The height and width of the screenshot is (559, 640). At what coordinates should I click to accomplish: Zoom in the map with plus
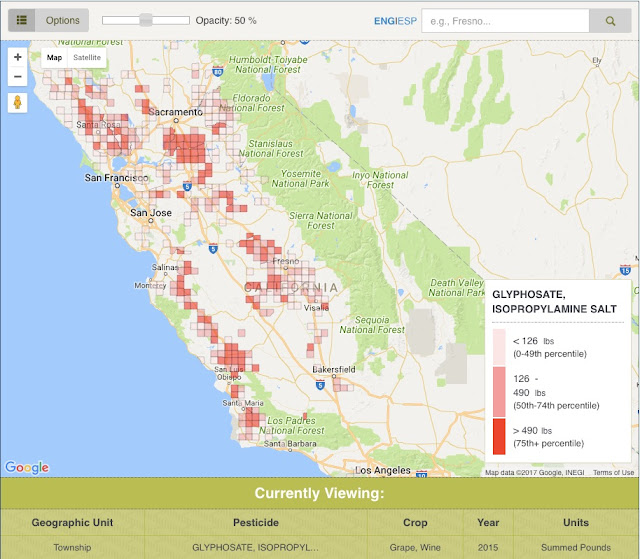tap(18, 57)
